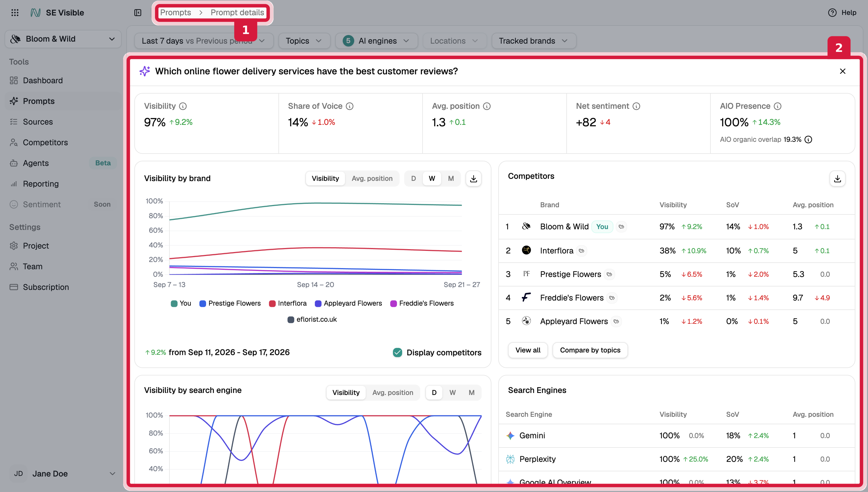
Task: Open Project settings in the sidebar
Action: pos(63,246)
